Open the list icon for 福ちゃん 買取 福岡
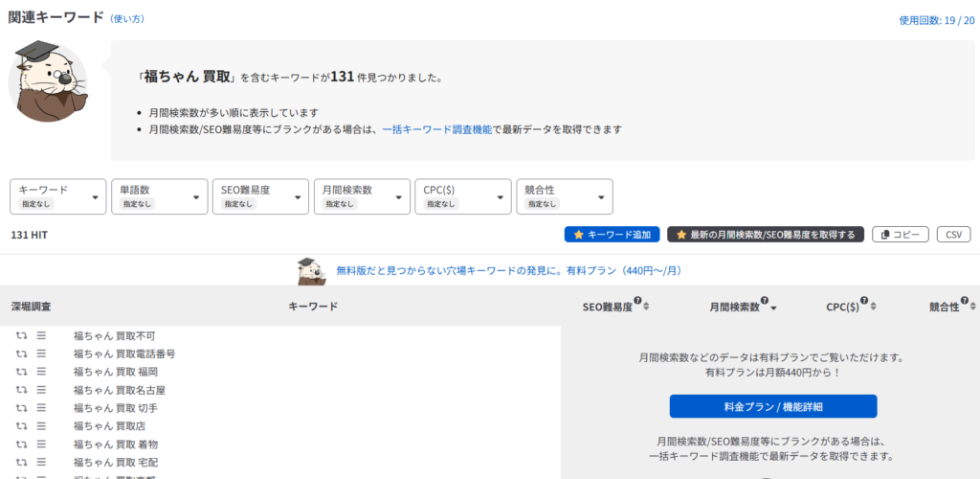Viewport: 980px width, 479px height. tap(41, 372)
